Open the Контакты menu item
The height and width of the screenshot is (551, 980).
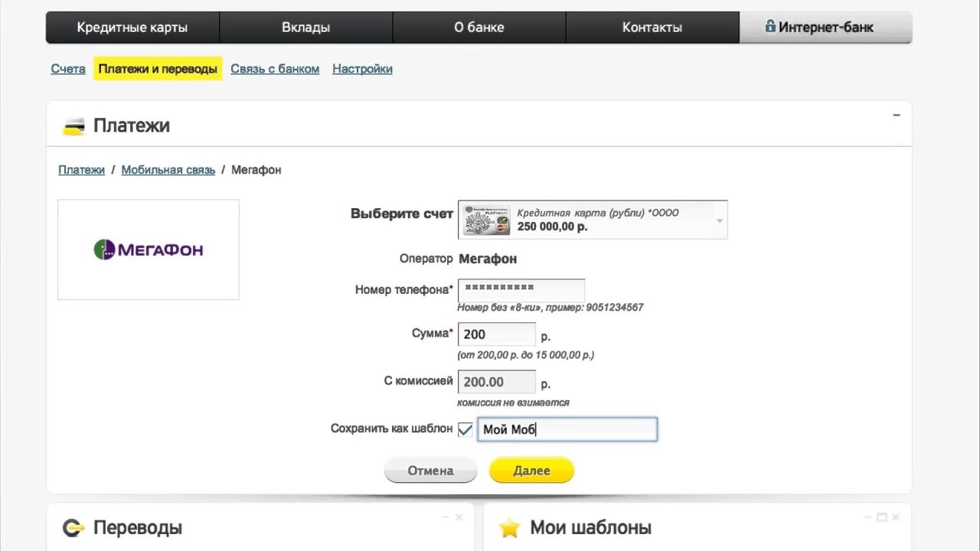click(652, 28)
